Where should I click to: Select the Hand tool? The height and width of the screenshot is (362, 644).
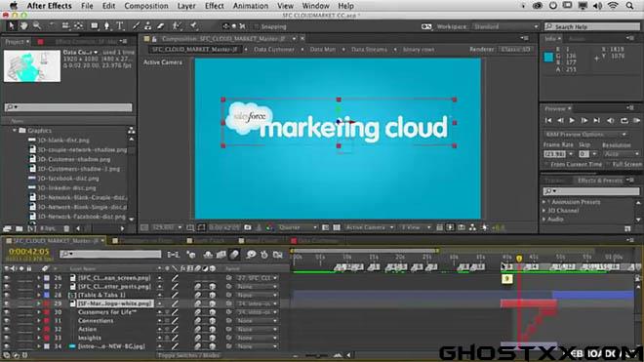point(23,26)
